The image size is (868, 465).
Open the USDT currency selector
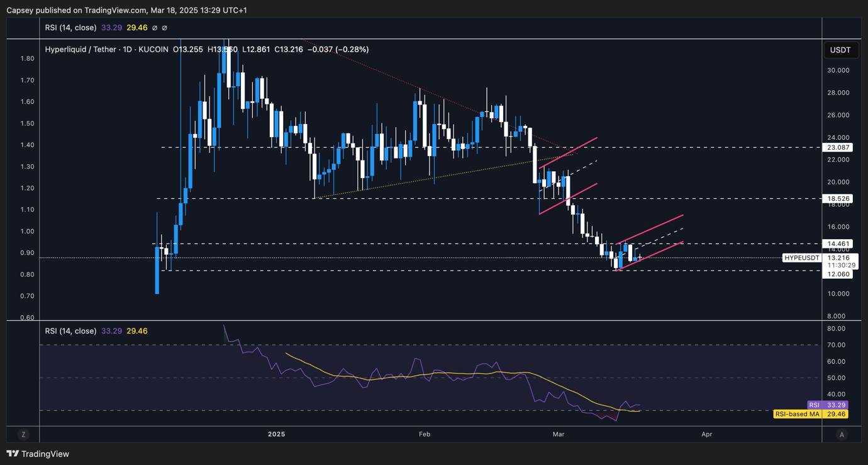coord(840,50)
